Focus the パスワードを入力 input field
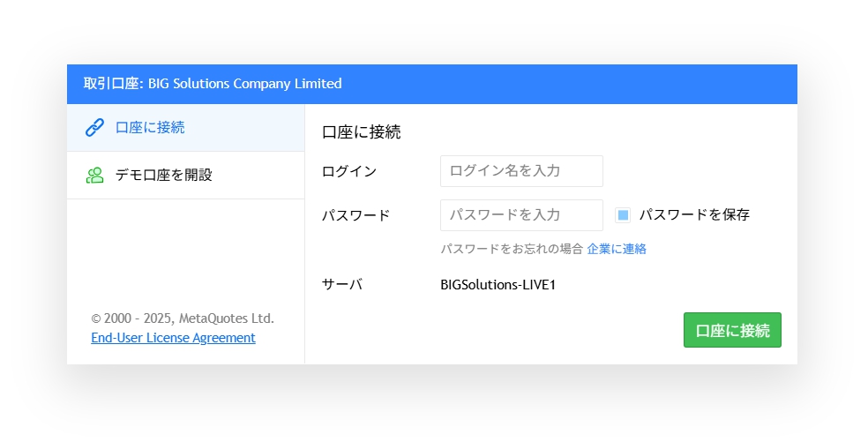 tap(520, 215)
